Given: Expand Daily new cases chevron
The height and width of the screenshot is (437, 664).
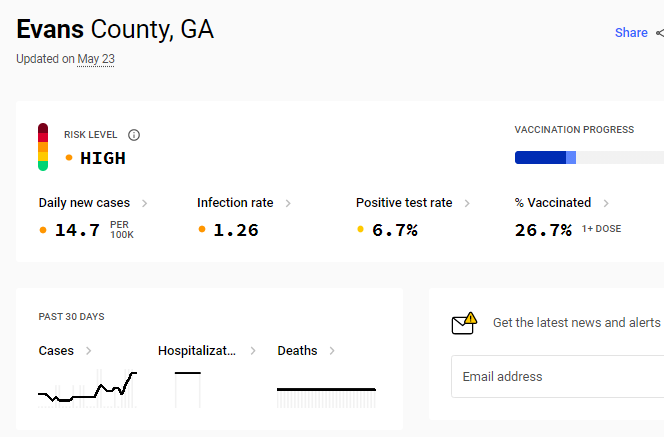Looking at the screenshot, I should click(x=144, y=203).
